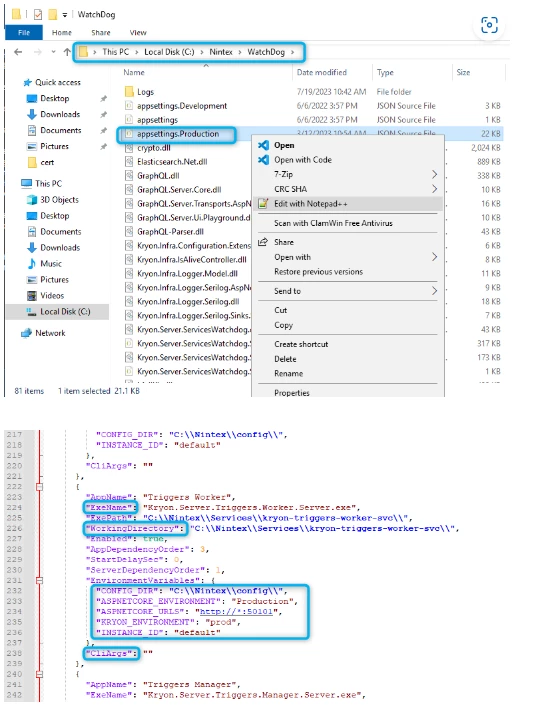Click 'Nintex' in the address breadcrumb

[221, 52]
